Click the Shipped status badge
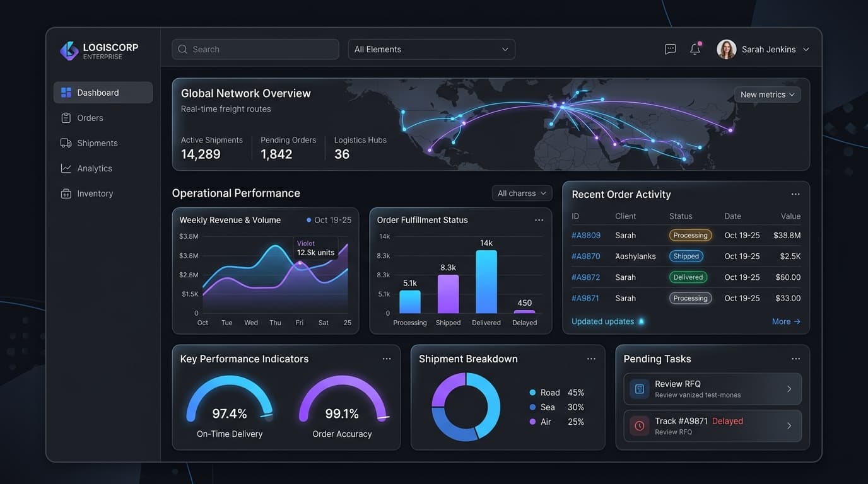This screenshot has height=484, width=868. [686, 256]
